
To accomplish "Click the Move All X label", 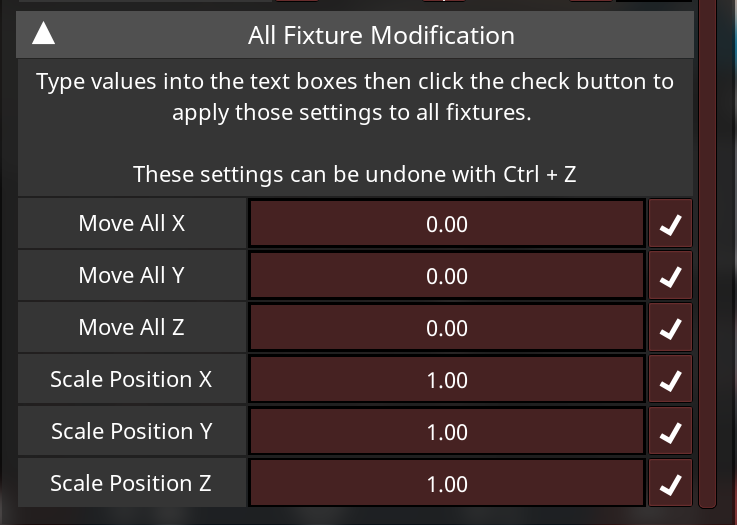I will coord(131,224).
